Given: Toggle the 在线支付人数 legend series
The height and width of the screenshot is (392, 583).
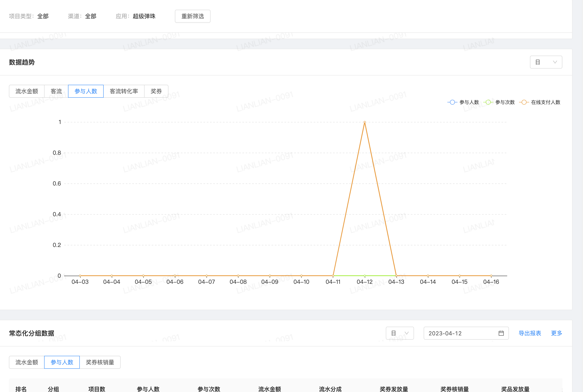Looking at the screenshot, I should 539,102.
